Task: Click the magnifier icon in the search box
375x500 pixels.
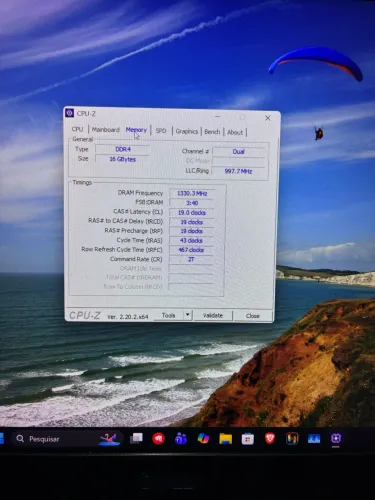Action: click(x=20, y=439)
